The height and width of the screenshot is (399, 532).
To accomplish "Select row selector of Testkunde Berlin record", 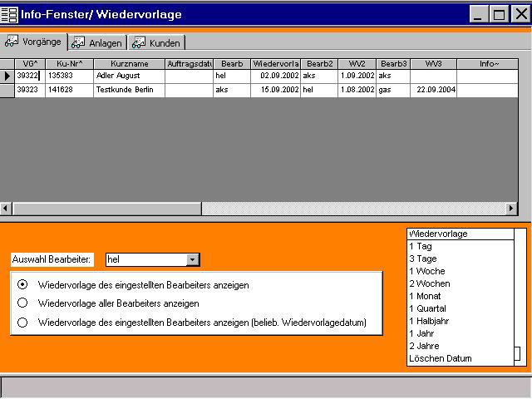I will pyautogui.click(x=7, y=90).
